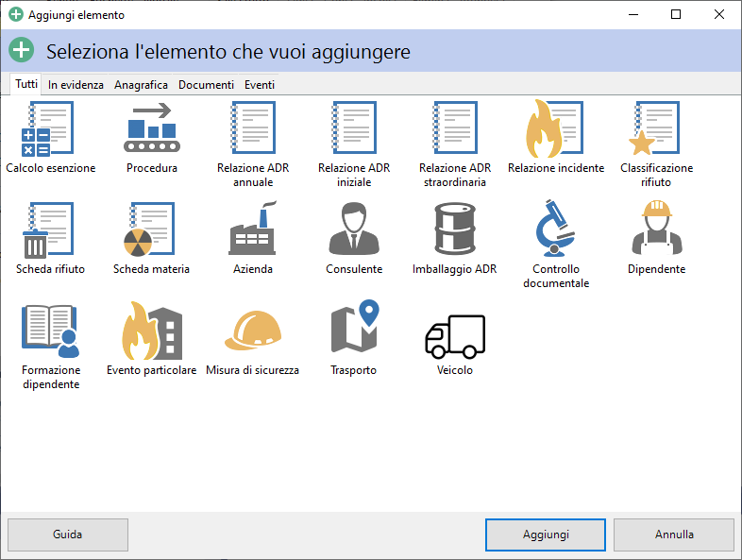This screenshot has width=742, height=560.
Task: Select Classificazione rifiuto star notebook icon
Action: [x=656, y=129]
